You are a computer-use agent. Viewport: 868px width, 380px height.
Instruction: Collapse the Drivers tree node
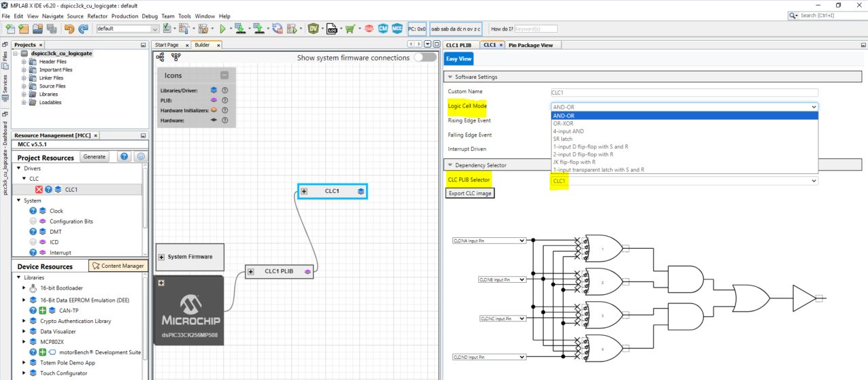18,169
